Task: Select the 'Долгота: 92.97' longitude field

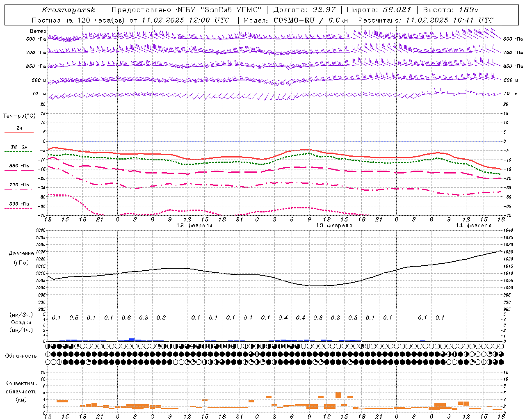Action: pos(304,10)
